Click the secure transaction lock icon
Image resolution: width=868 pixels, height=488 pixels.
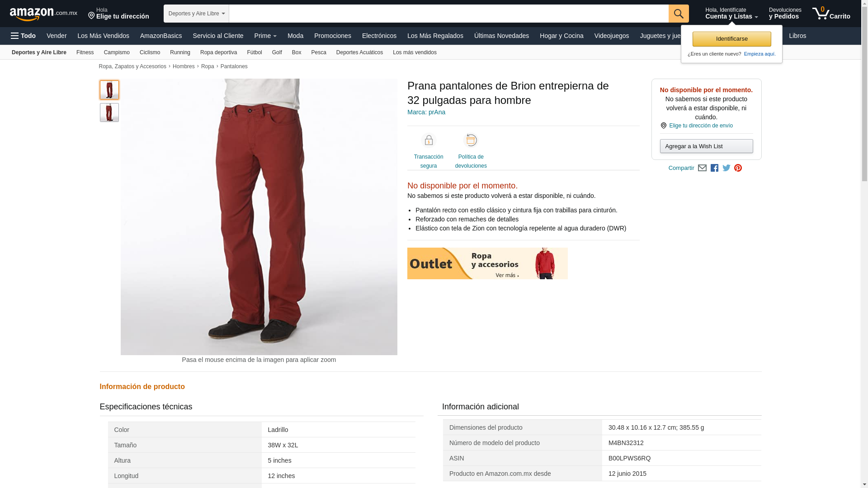pyautogui.click(x=429, y=141)
